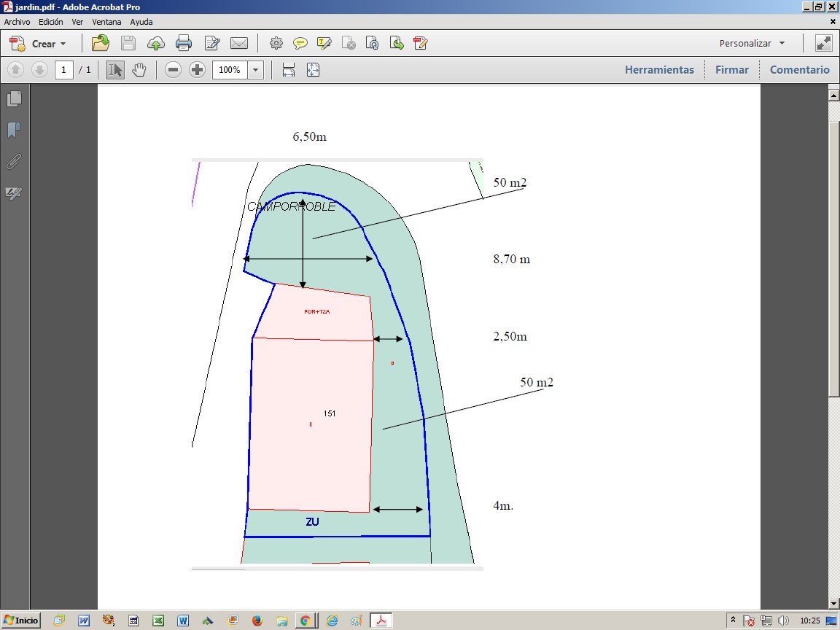
Task: Zoom out with the minus button
Action: (173, 70)
